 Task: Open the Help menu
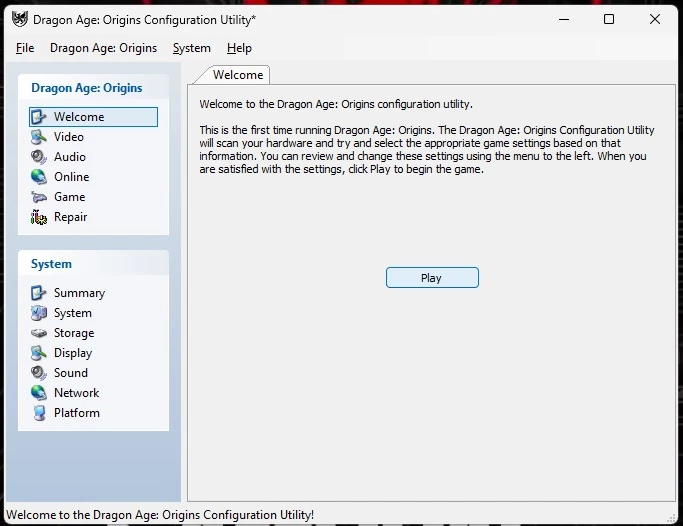point(239,48)
